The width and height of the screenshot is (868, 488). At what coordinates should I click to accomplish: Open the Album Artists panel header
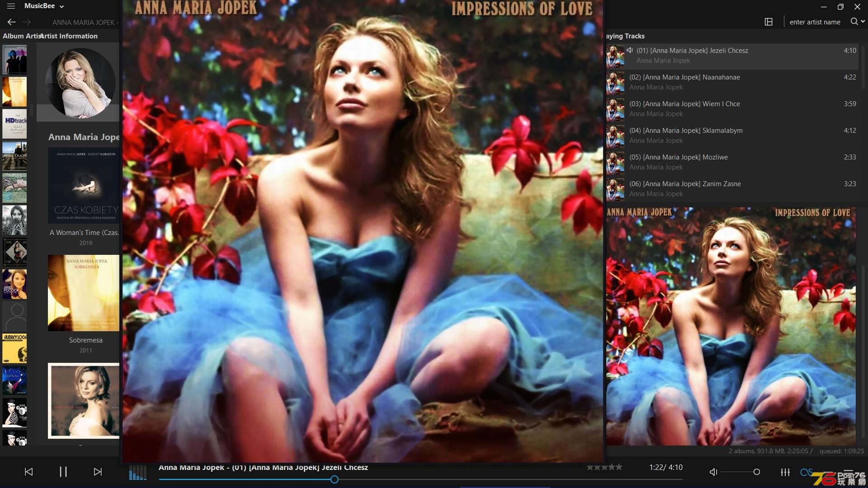(x=21, y=36)
